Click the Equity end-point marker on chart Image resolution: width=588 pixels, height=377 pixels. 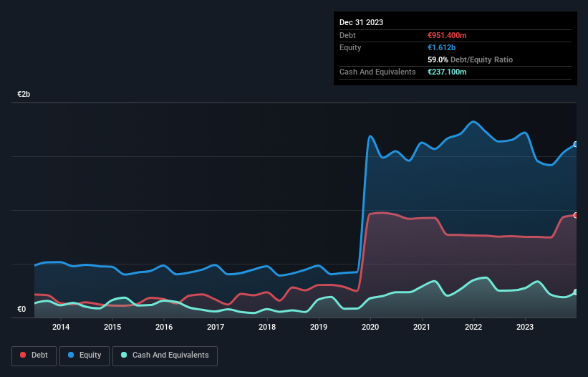576,145
